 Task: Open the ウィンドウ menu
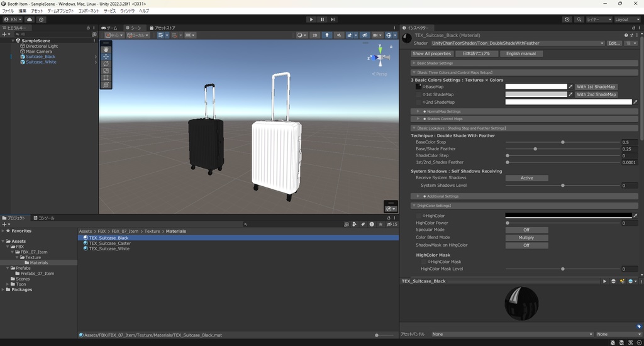127,11
